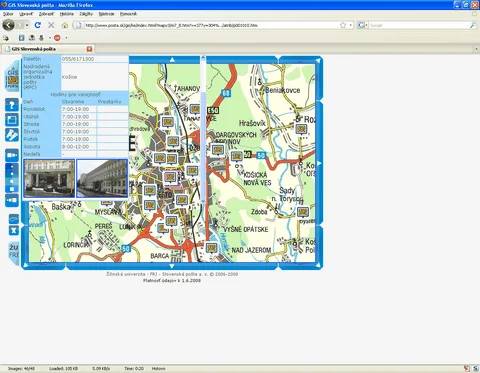This screenshot has height=373, width=480.
Task: Open the list all tabs dropdown
Action: click(x=476, y=49)
